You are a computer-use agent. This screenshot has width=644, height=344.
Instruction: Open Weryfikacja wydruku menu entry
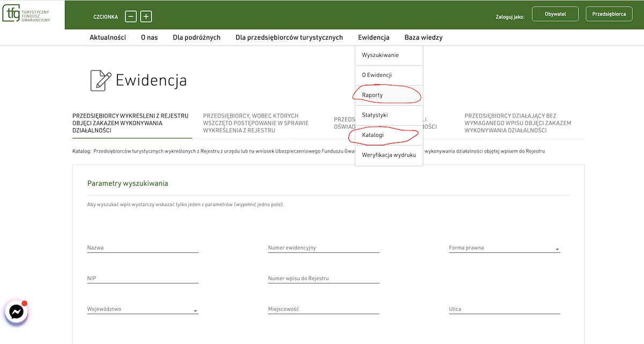point(389,155)
